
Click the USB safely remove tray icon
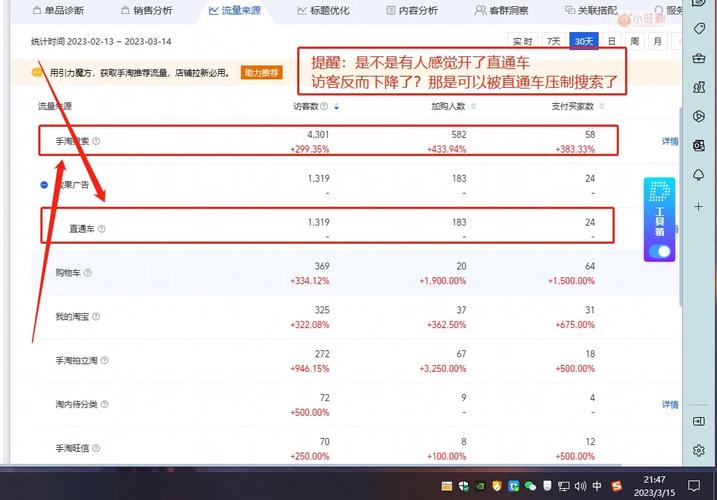click(547, 486)
